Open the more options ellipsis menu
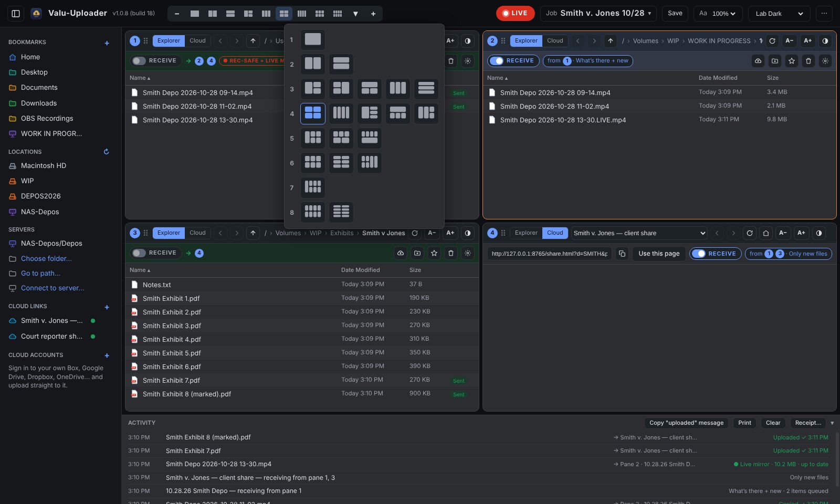The height and width of the screenshot is (504, 840). point(824,14)
